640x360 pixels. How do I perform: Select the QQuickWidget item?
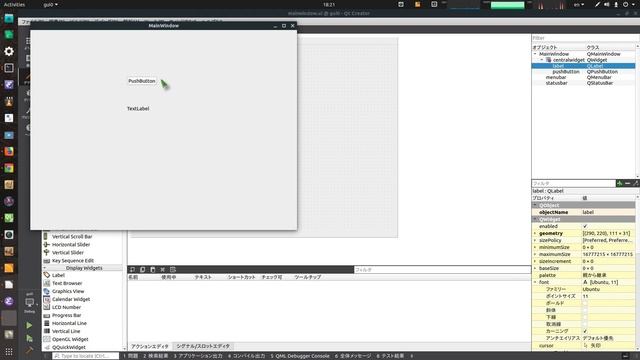(65, 347)
